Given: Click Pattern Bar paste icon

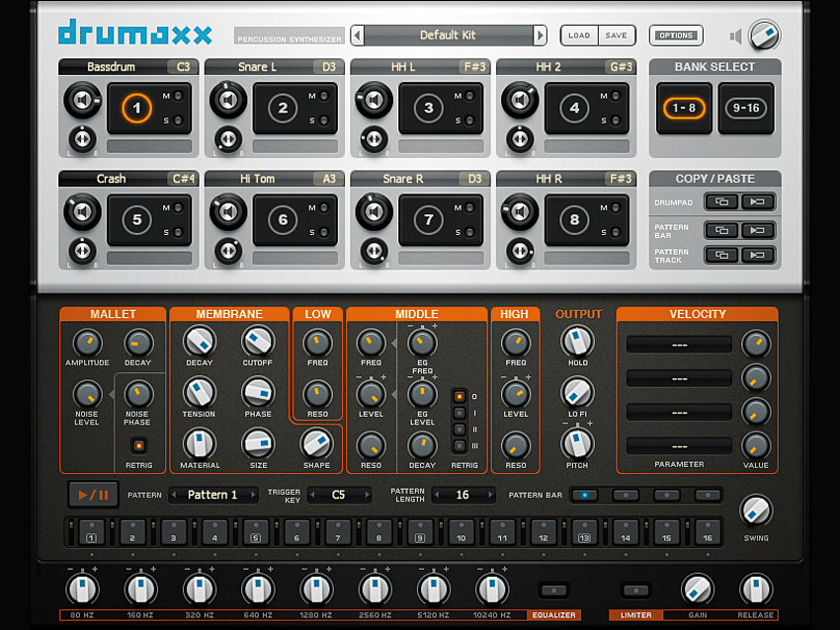Looking at the screenshot, I should (x=758, y=230).
